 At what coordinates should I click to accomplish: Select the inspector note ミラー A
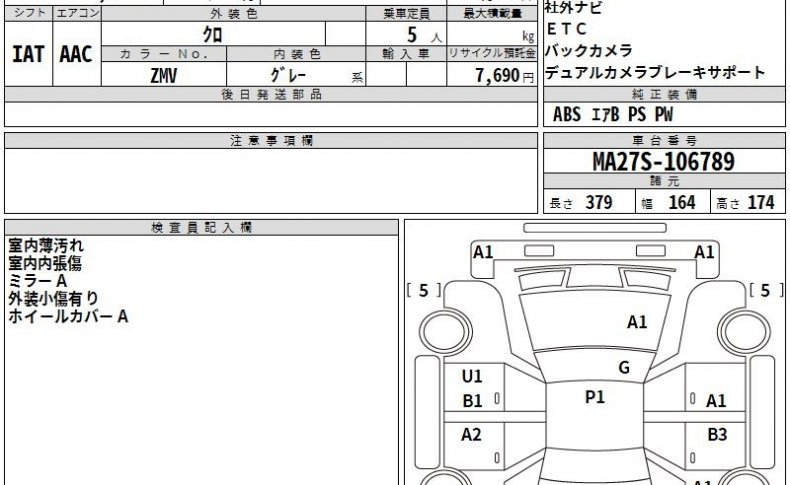[38, 281]
